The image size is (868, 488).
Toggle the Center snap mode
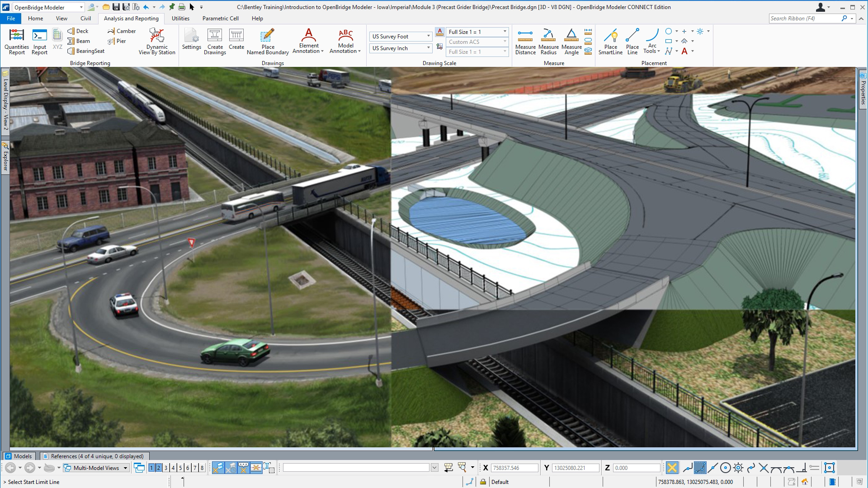(x=725, y=468)
